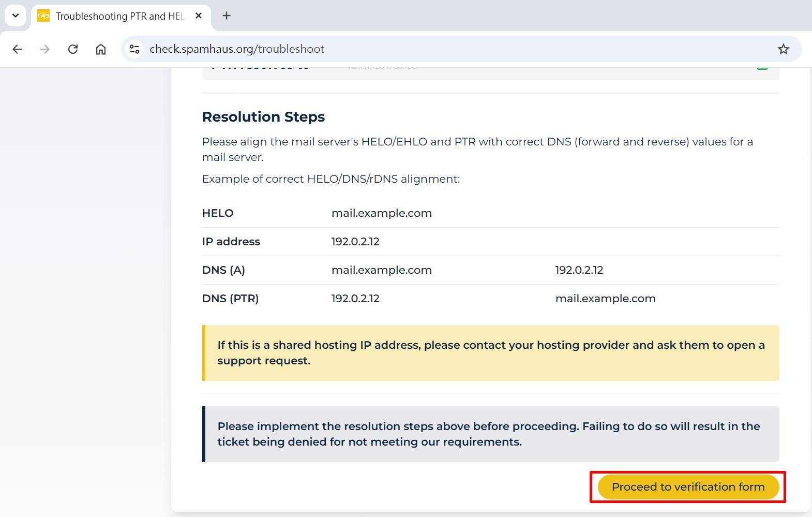Go back to the previous page
The width and height of the screenshot is (812, 517).
(17, 49)
